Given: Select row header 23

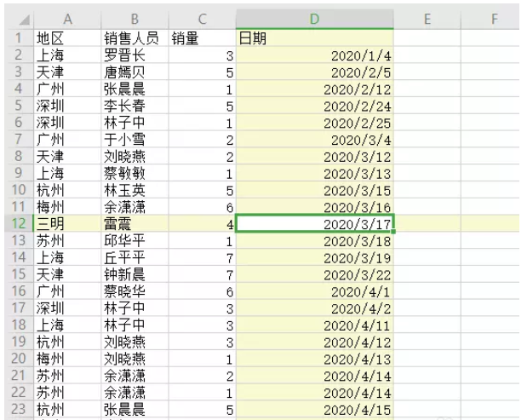Looking at the screenshot, I should click(20, 409).
